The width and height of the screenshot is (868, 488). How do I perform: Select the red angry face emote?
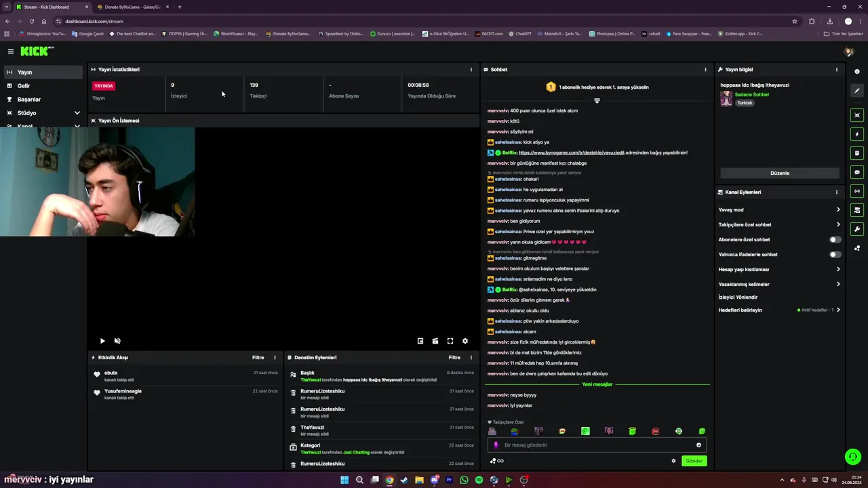[656, 431]
